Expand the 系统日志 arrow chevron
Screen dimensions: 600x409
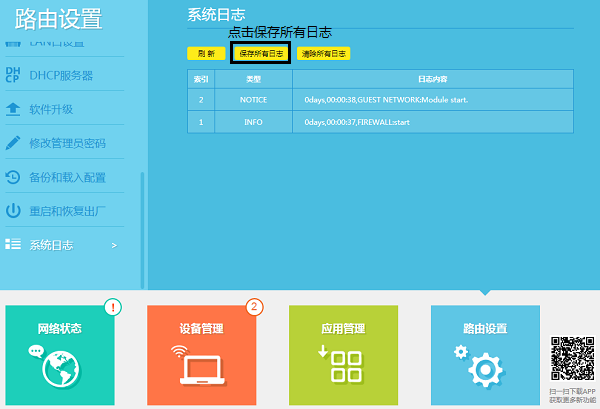coord(114,246)
